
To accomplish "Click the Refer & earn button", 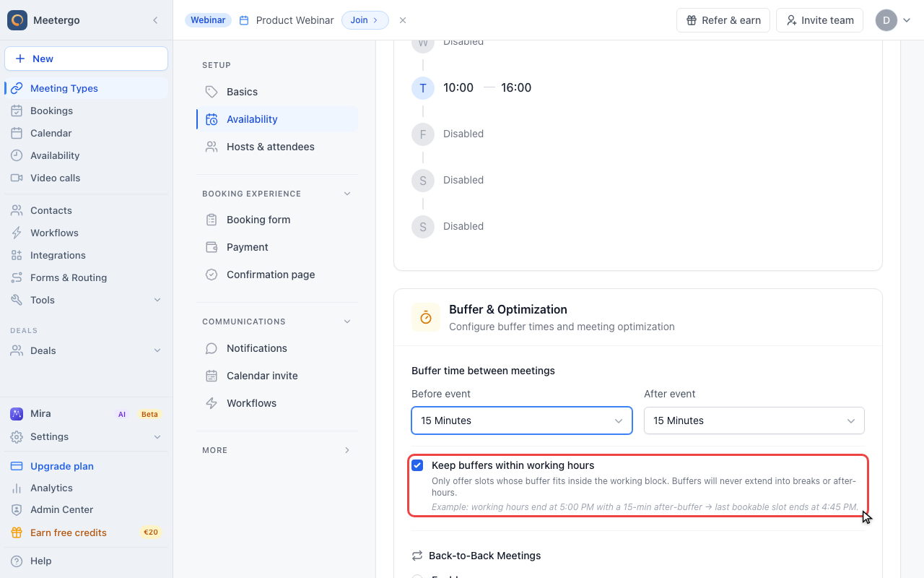I will (723, 20).
